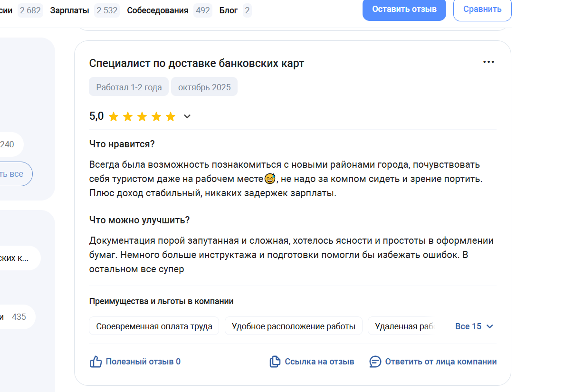Click the copy review link icon
The image size is (574, 392).
(x=275, y=362)
